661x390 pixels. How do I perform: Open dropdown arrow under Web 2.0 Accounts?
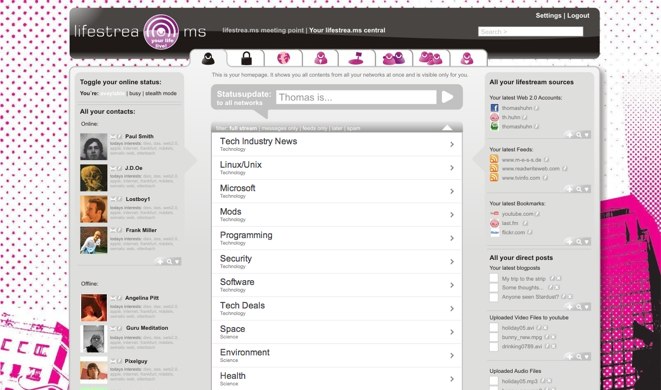[587, 135]
